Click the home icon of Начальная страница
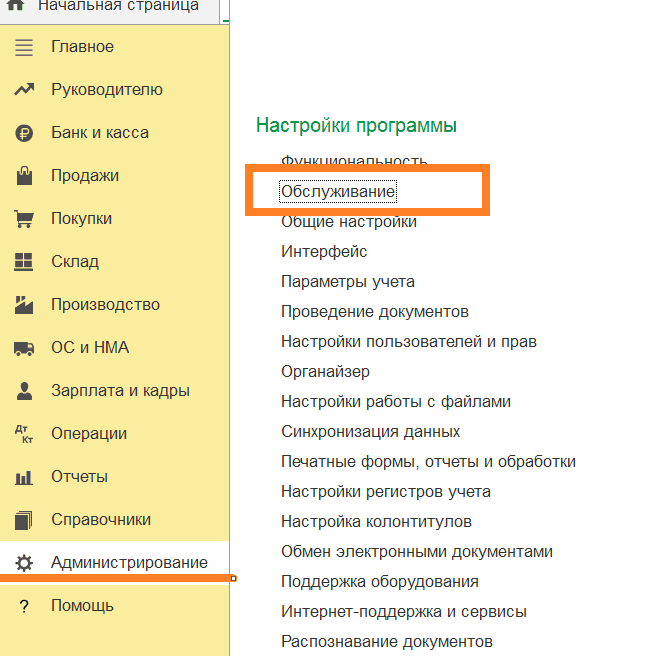This screenshot has height=656, width=670. (x=15, y=5)
